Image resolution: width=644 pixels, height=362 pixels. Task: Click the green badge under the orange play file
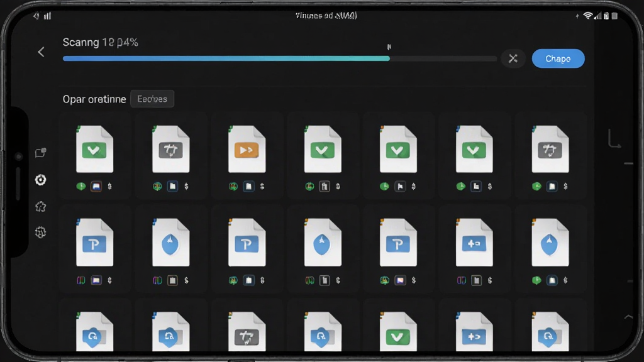point(233,187)
